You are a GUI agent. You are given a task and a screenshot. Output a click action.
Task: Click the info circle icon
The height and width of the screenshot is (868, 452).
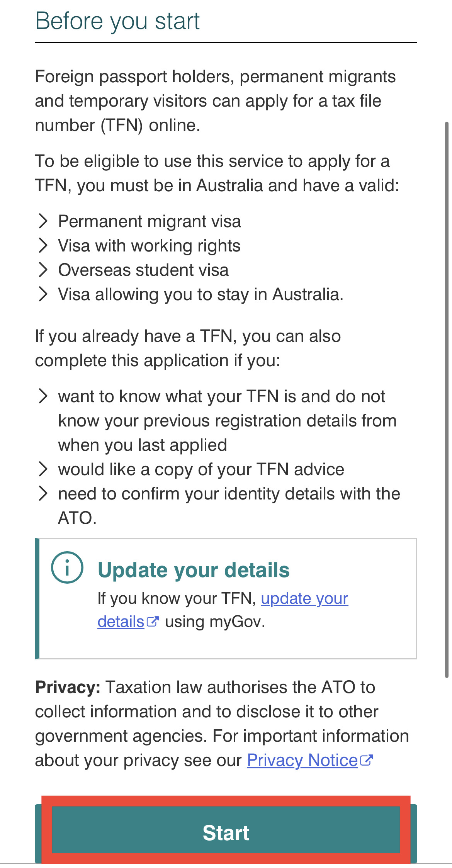pos(67,567)
